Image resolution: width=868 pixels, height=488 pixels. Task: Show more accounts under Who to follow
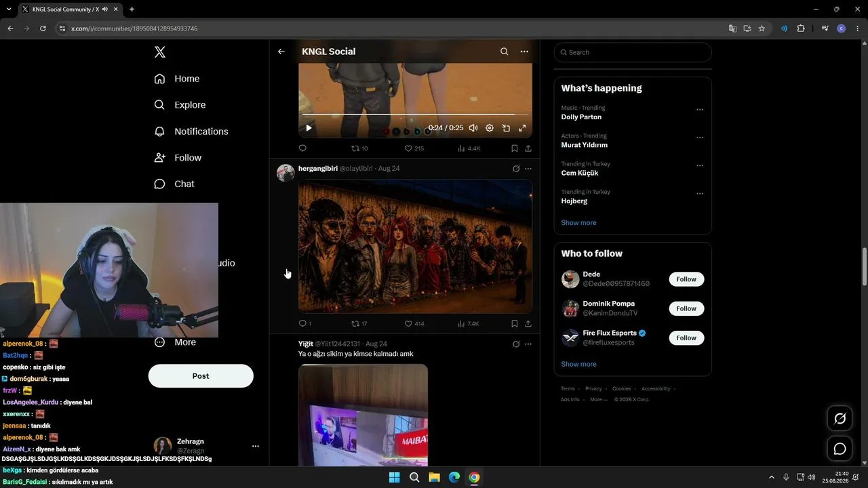point(578,365)
